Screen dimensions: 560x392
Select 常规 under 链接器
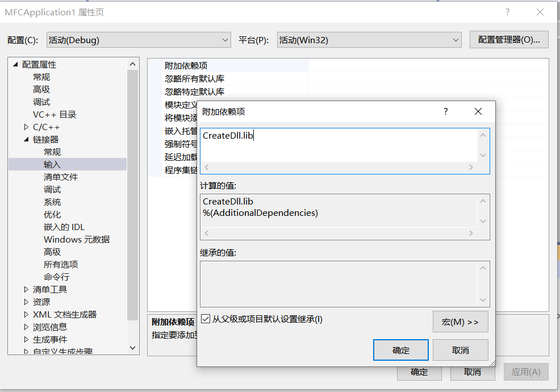52,152
